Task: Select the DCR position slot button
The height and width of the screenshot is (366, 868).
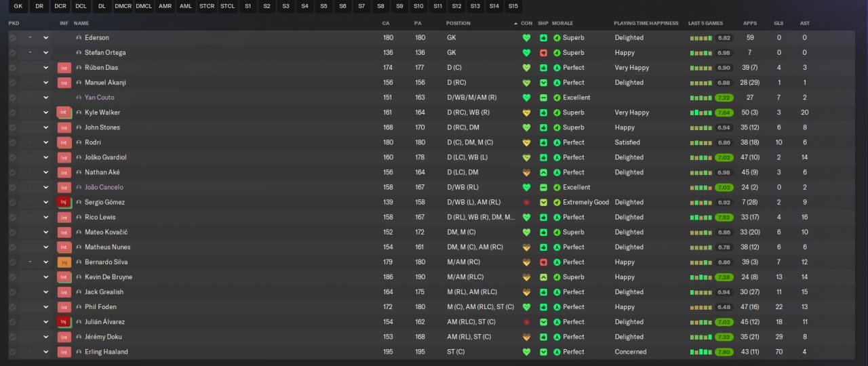Action: [x=60, y=6]
